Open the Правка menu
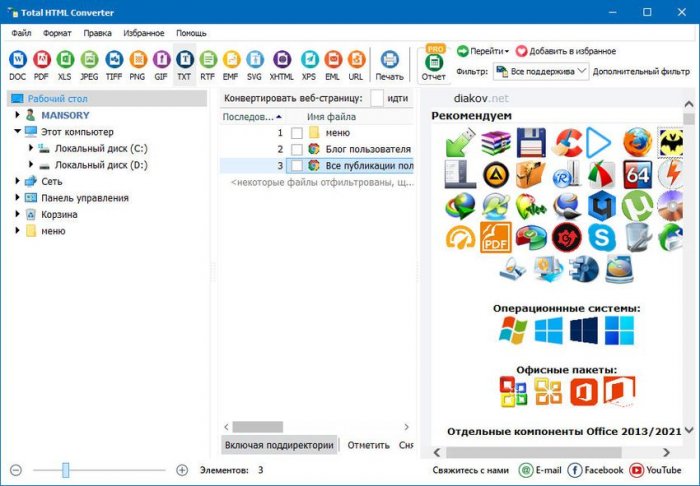 (97, 33)
